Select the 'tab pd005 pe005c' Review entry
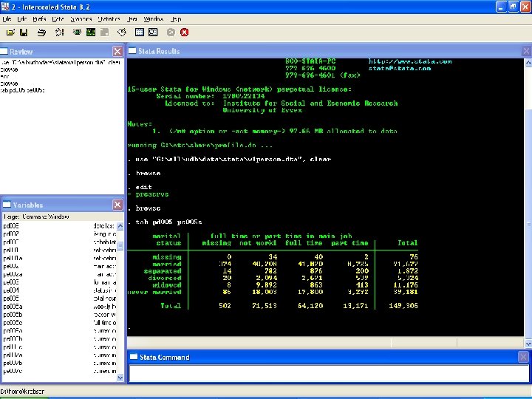This screenshot has width=532, height=399. click(x=23, y=90)
